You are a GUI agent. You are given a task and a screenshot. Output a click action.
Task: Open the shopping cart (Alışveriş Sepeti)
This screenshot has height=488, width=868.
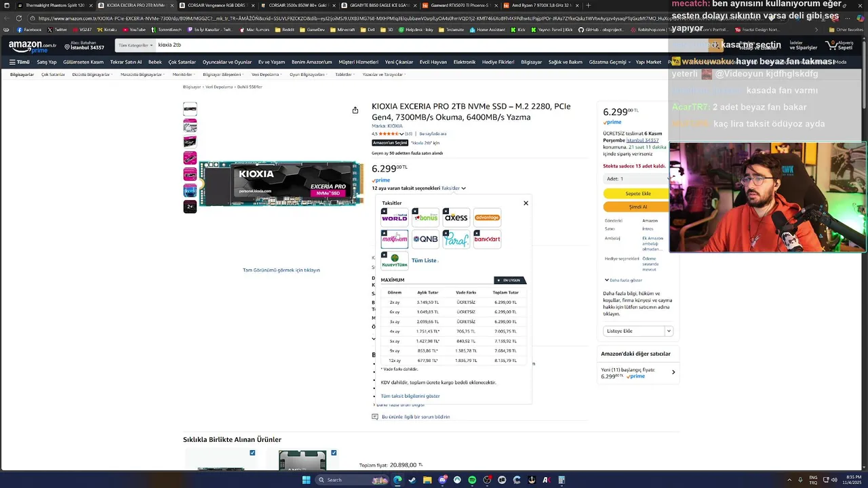point(839,45)
